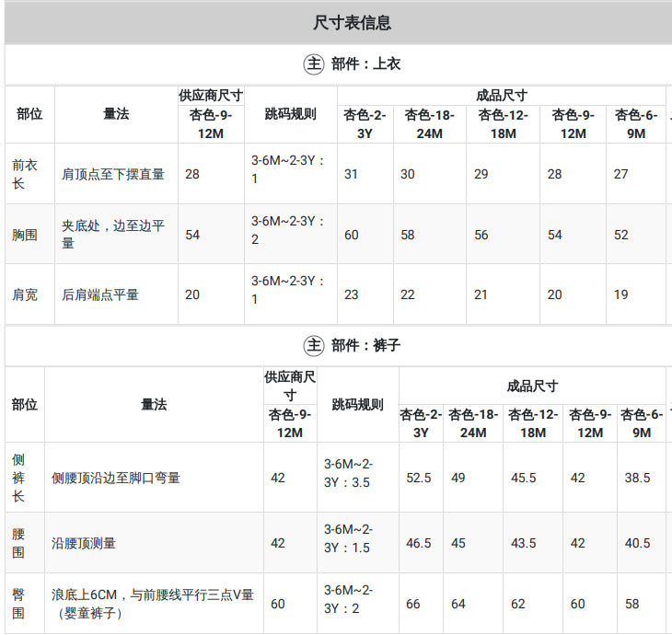Select the 尺寸表信息 header bar
672x635 pixels.
[x=338, y=23]
